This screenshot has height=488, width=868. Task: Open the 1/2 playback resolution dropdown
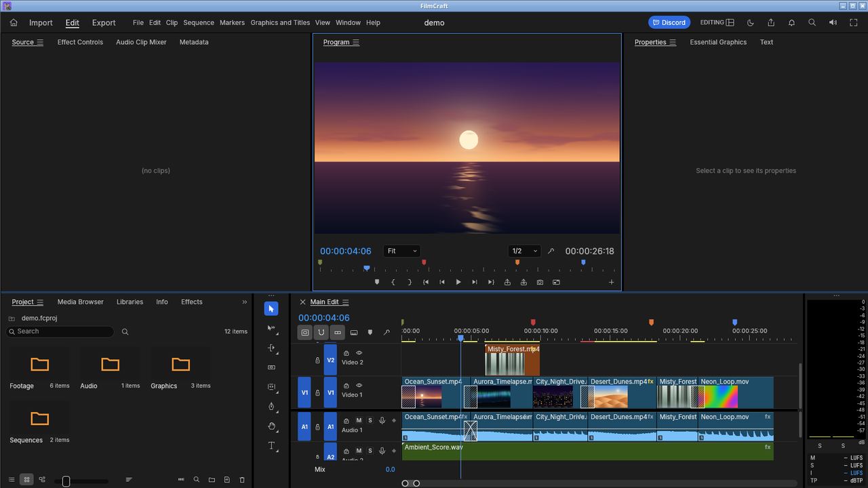coord(525,251)
